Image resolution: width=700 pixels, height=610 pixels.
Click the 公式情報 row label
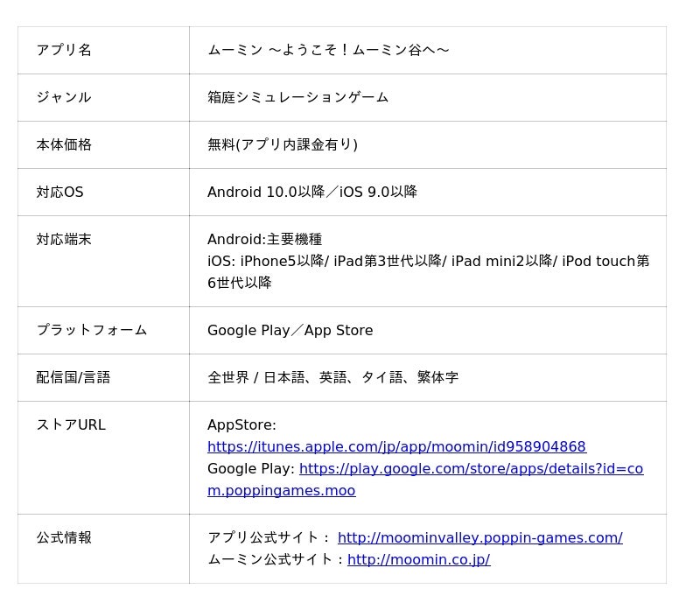pyautogui.click(x=64, y=537)
